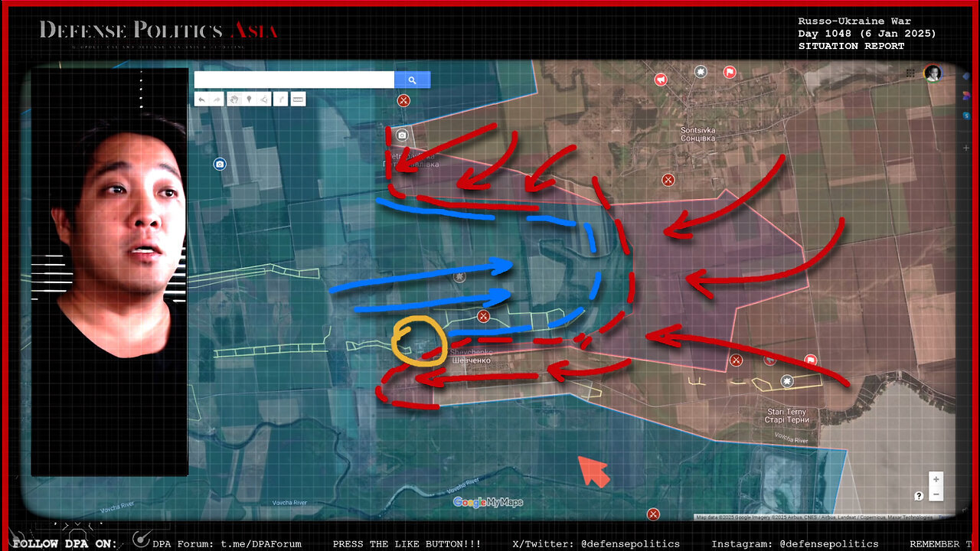Open the white camera marker at Petropavlivka
This screenshot has width=980, height=551.
403,136
